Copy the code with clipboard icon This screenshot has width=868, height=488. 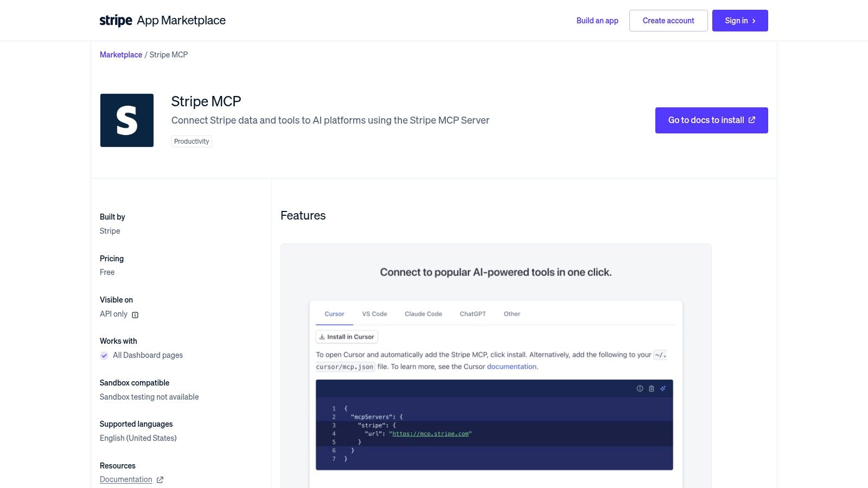(x=652, y=389)
